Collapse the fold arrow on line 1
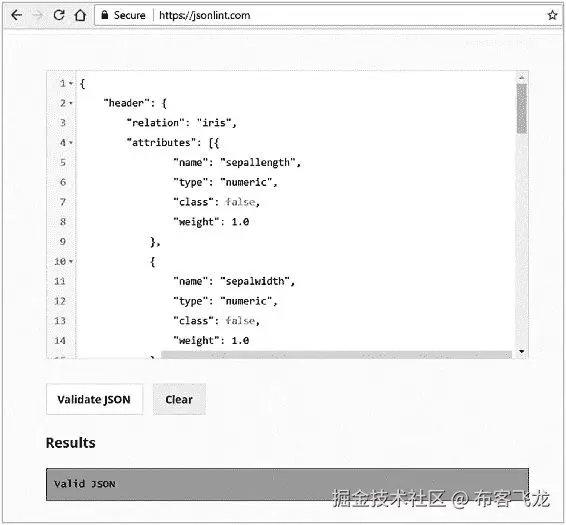Image resolution: width=566 pixels, height=525 pixels. [x=71, y=83]
